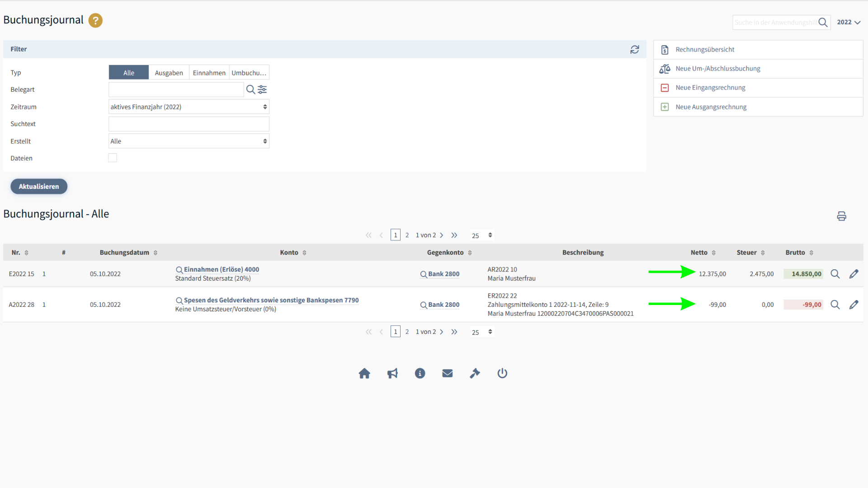Open the Erstellt dropdown
Image resolution: width=868 pixels, height=488 pixels.
point(189,141)
